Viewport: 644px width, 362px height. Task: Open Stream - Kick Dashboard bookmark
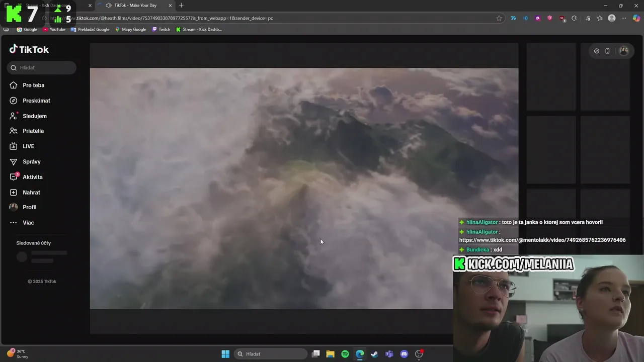tap(199, 30)
